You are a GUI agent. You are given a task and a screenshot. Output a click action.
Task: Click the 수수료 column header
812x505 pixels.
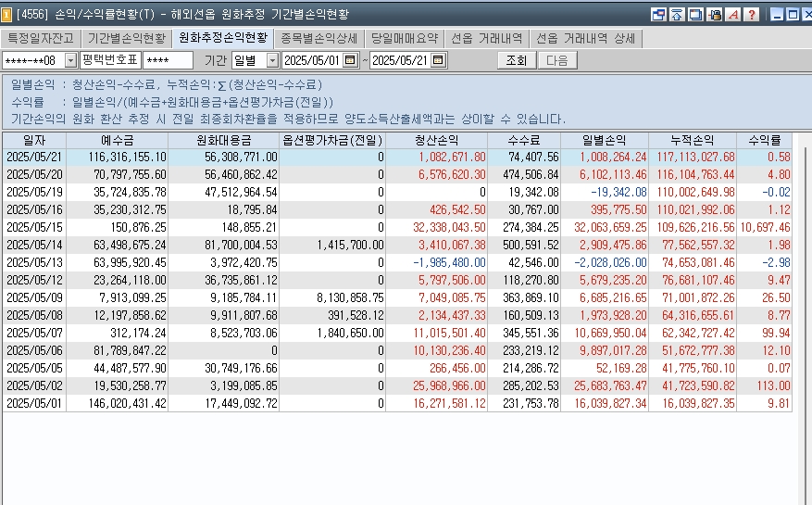(524, 141)
